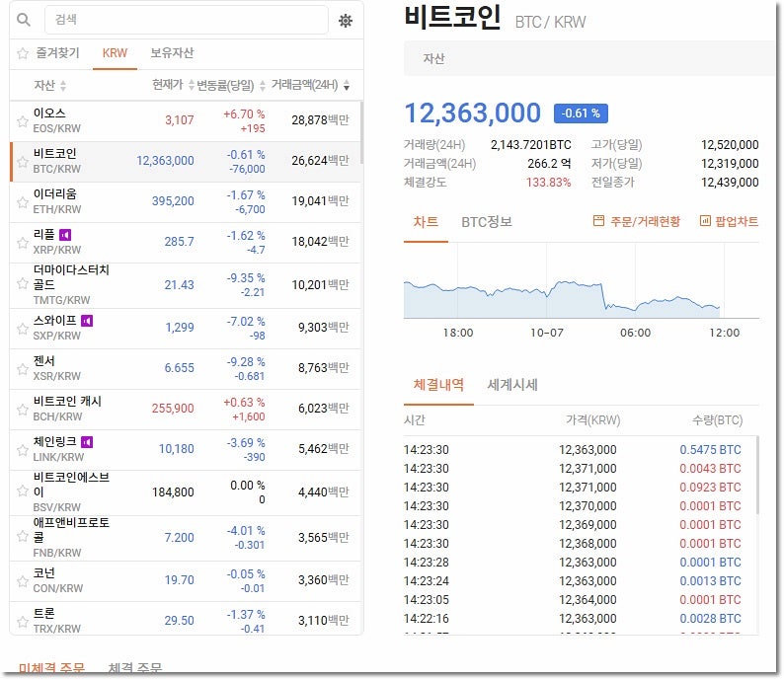This screenshot has width=784, height=680.
Task: Click the BTC price chart area
Action: point(581,281)
